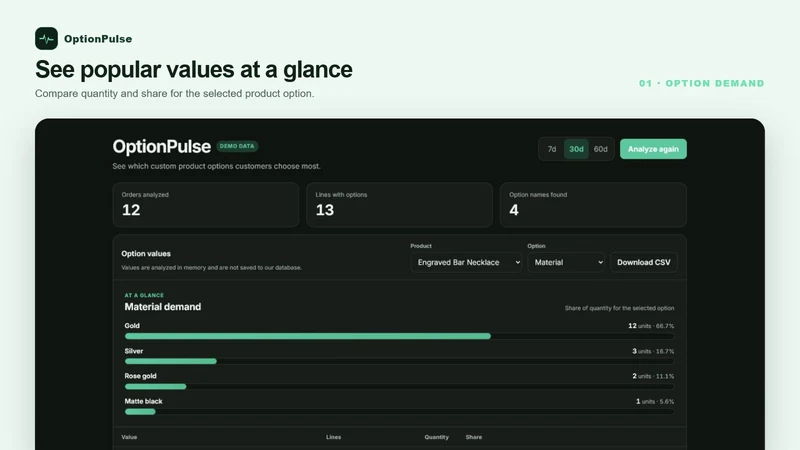Click the Option names found card
The height and width of the screenshot is (450, 800).
click(x=593, y=205)
